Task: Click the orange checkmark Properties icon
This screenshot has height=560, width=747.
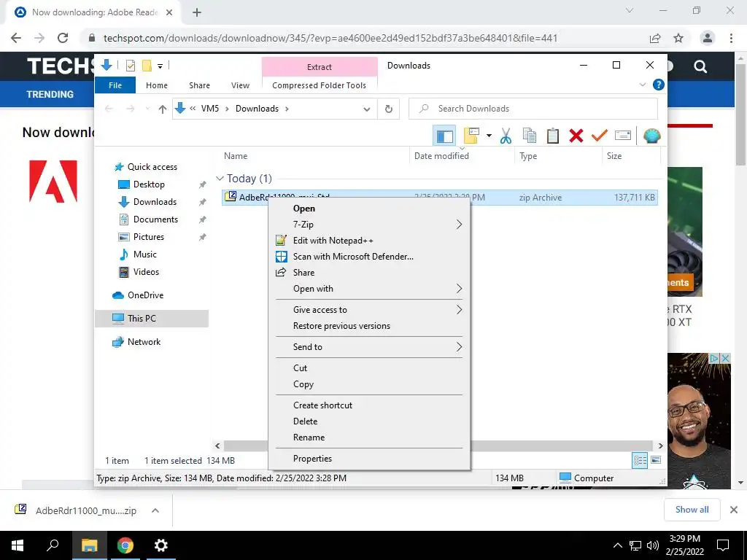Action: click(x=600, y=136)
